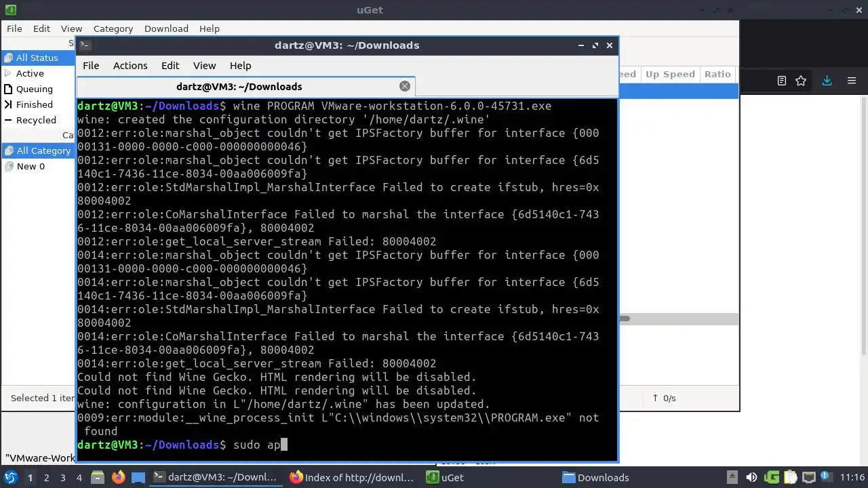Open the LXQt start menu icon
This screenshot has height=488, width=868.
pos(10,477)
